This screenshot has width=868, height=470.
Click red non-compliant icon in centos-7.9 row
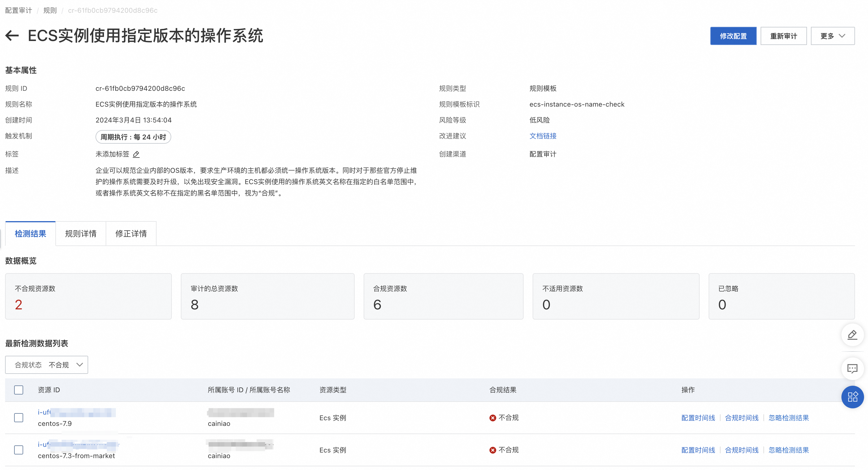point(493,418)
